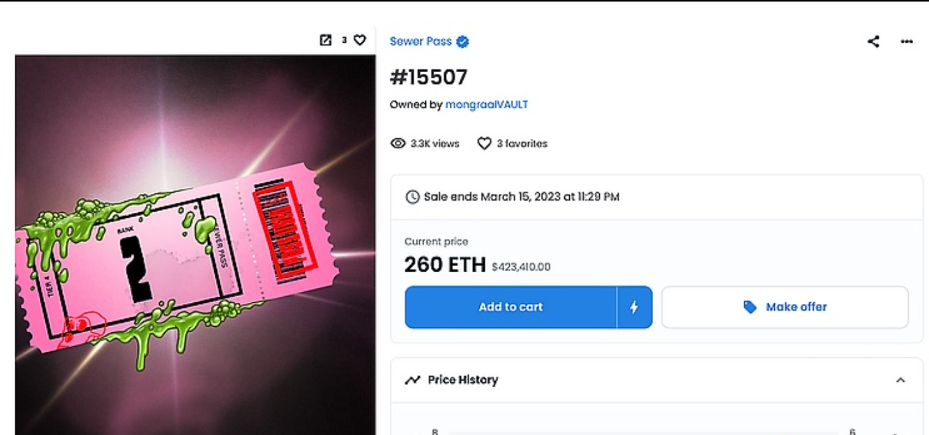Collapse the Price History section with the chevron

[x=900, y=380]
